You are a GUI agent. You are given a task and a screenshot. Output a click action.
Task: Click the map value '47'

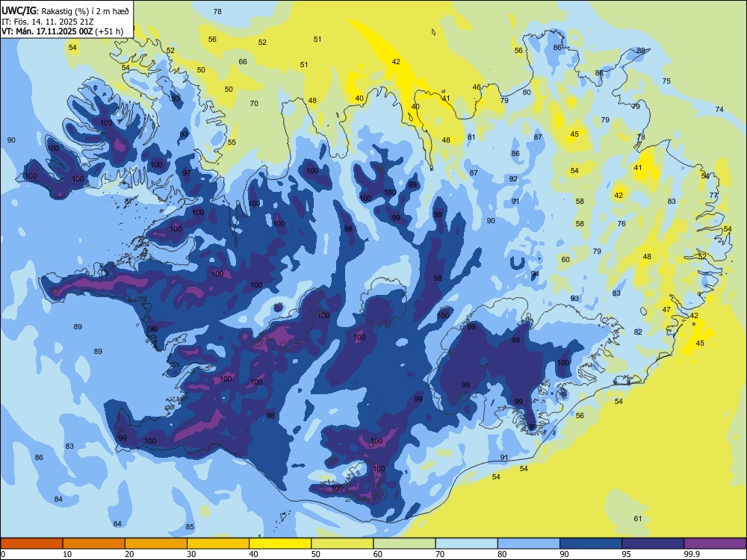pos(666,310)
